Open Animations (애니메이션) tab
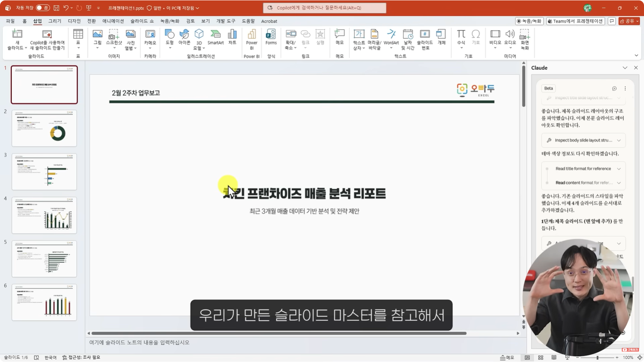The height and width of the screenshot is (362, 644). [113, 21]
